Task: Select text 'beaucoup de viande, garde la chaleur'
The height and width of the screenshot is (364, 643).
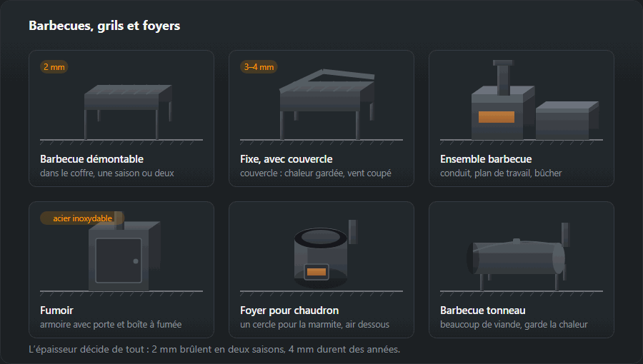Action: tap(514, 324)
